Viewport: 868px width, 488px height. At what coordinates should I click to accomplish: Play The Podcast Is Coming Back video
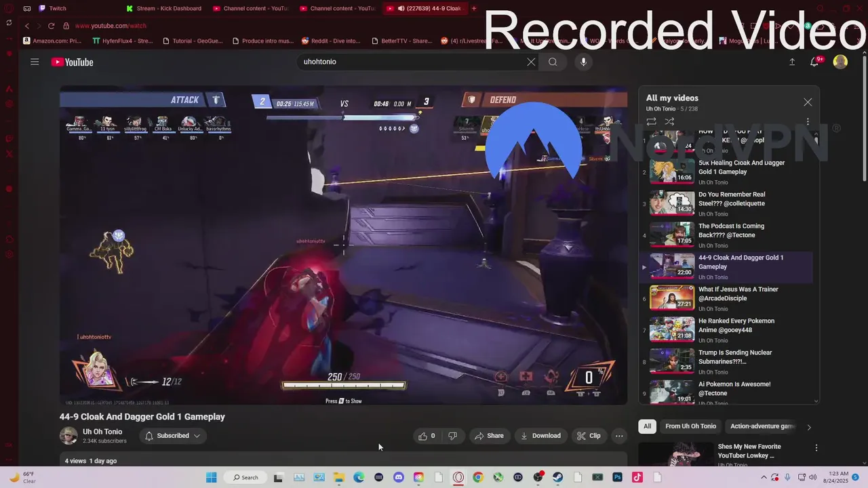tap(726, 236)
